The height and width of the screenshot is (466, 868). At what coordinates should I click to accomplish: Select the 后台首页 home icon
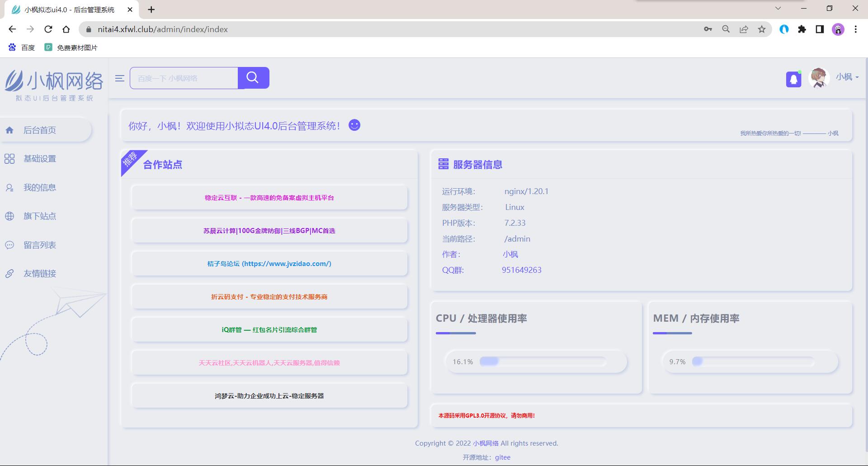[x=9, y=130]
